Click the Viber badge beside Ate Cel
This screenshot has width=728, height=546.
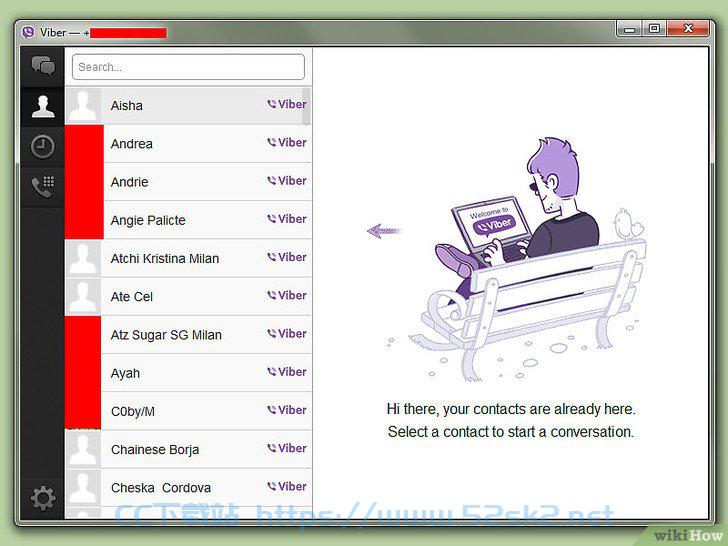point(286,295)
